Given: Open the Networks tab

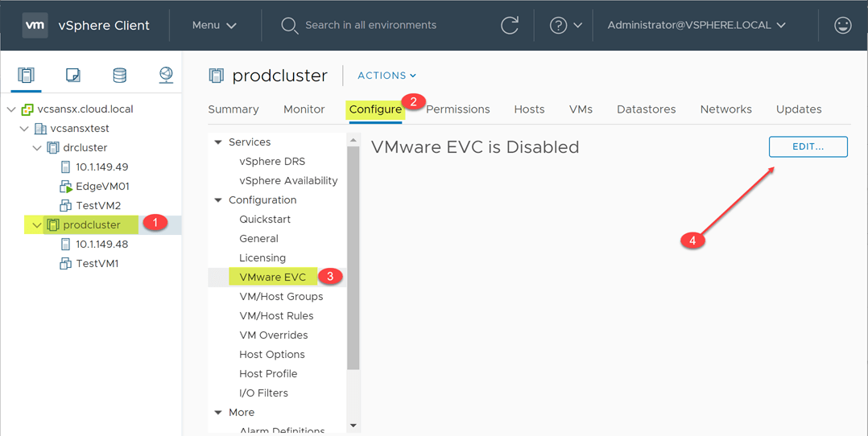Looking at the screenshot, I should pyautogui.click(x=725, y=109).
